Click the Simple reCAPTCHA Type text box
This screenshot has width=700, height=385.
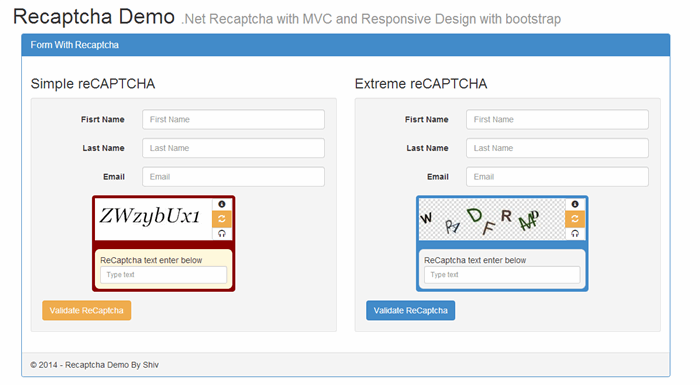point(163,275)
